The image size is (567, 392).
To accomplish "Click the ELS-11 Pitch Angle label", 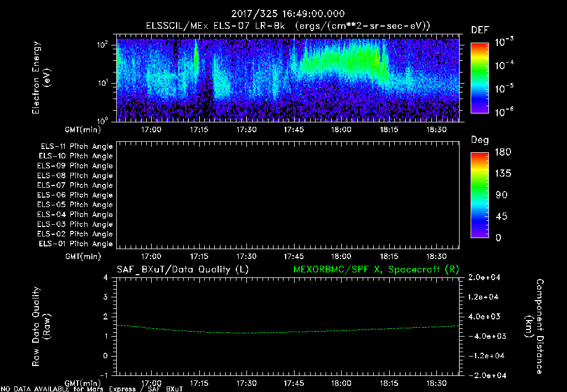I will coord(76,147).
